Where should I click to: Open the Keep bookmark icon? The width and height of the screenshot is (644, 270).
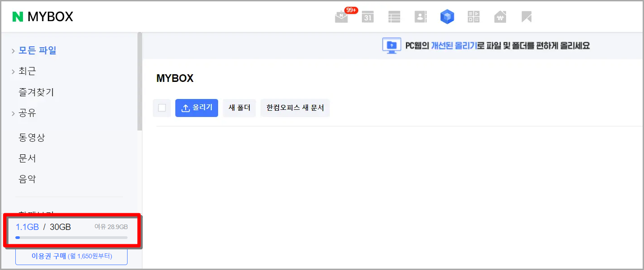[x=526, y=17]
